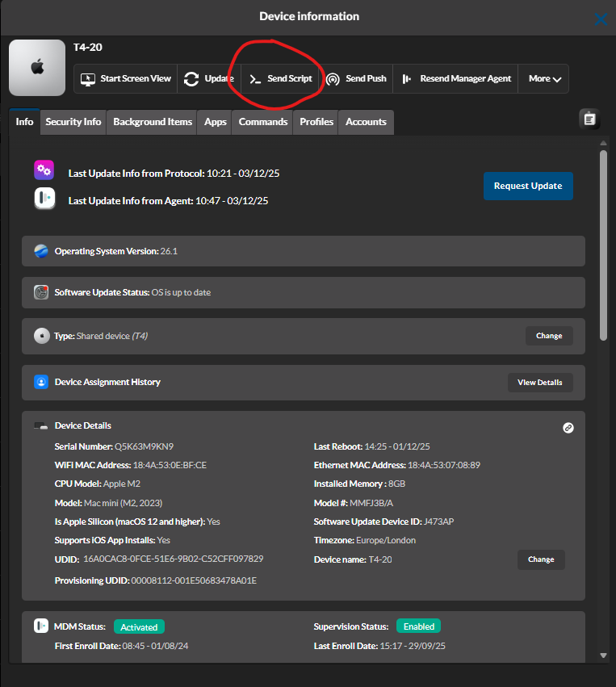Click the Software Update Status gear icon
The height and width of the screenshot is (687, 616).
click(x=41, y=292)
